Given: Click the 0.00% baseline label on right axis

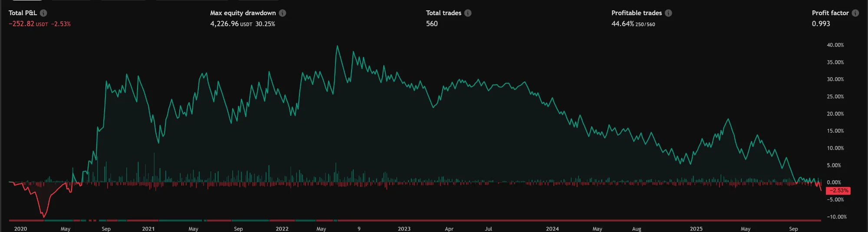Looking at the screenshot, I should (x=834, y=183).
